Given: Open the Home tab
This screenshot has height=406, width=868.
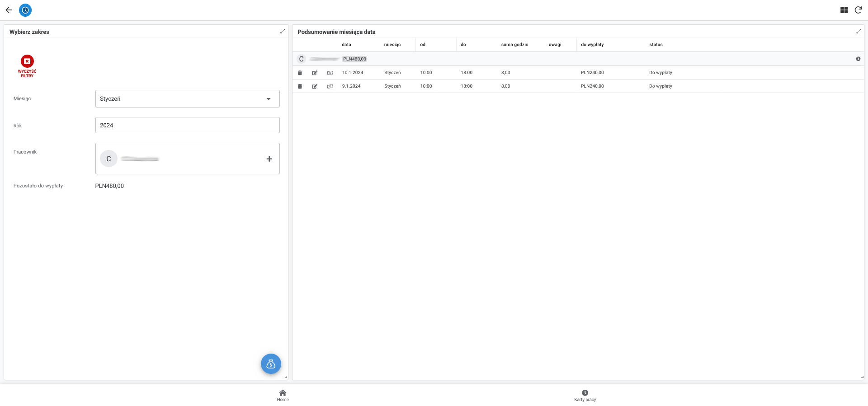Looking at the screenshot, I should point(283,395).
